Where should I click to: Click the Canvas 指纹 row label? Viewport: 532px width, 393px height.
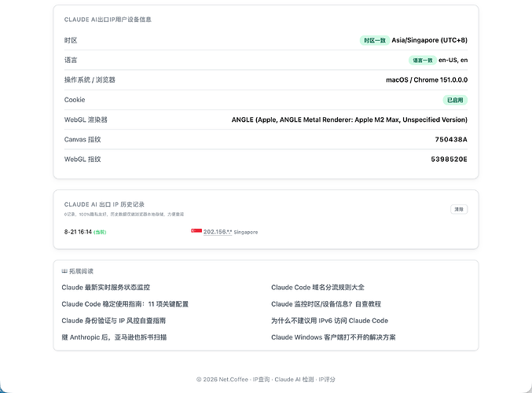(83, 139)
